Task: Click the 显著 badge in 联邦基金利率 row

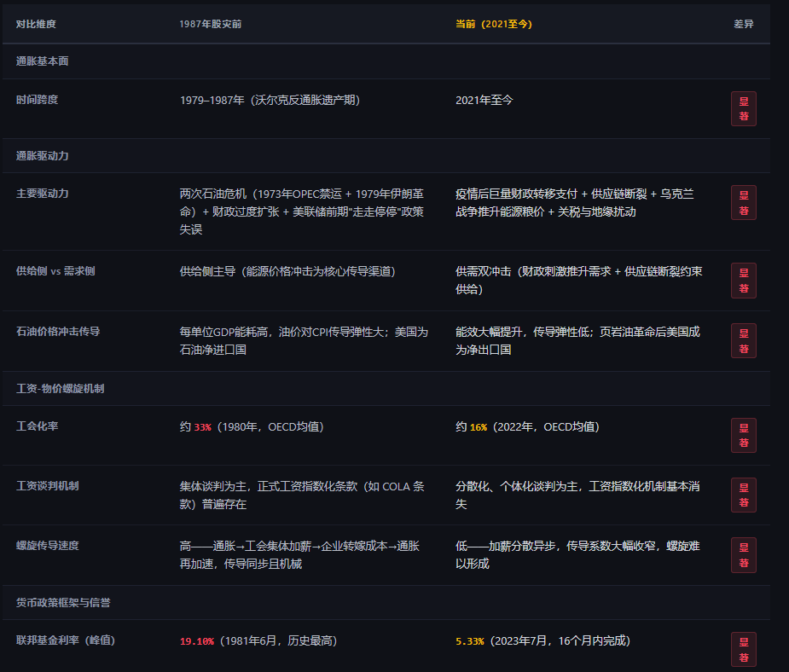Action: click(x=744, y=650)
